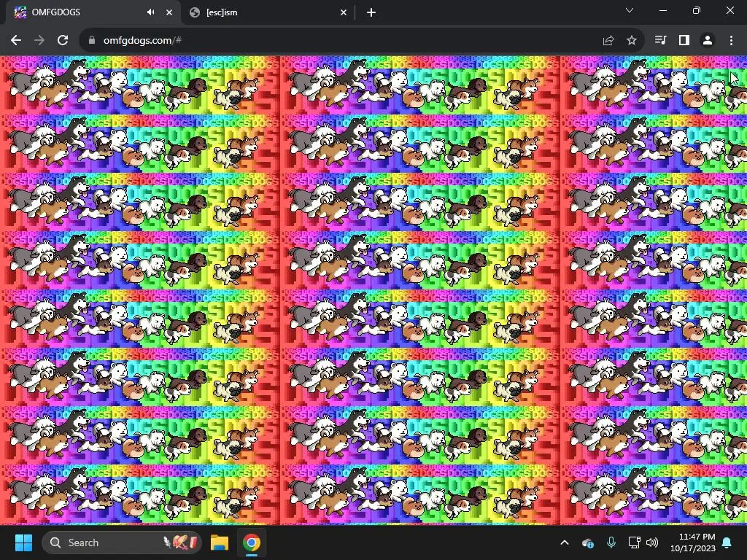Minimize the Chrome window
The image size is (747, 560).
[663, 10]
